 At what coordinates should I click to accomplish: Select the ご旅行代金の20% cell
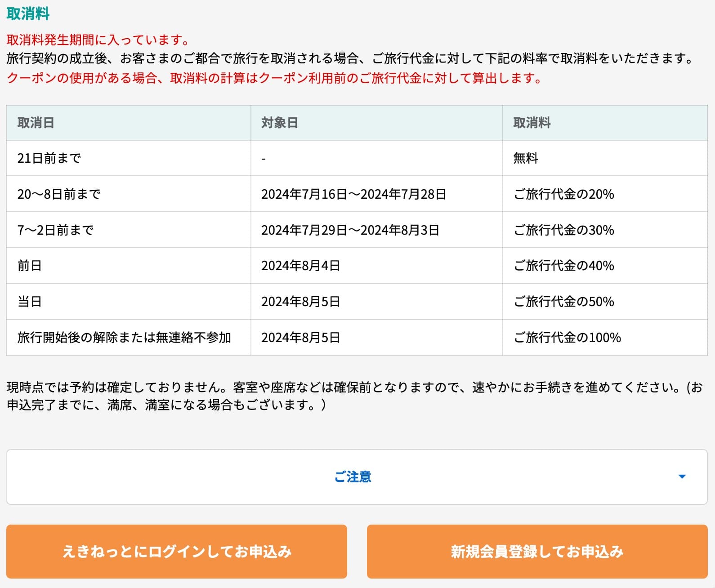[605, 194]
